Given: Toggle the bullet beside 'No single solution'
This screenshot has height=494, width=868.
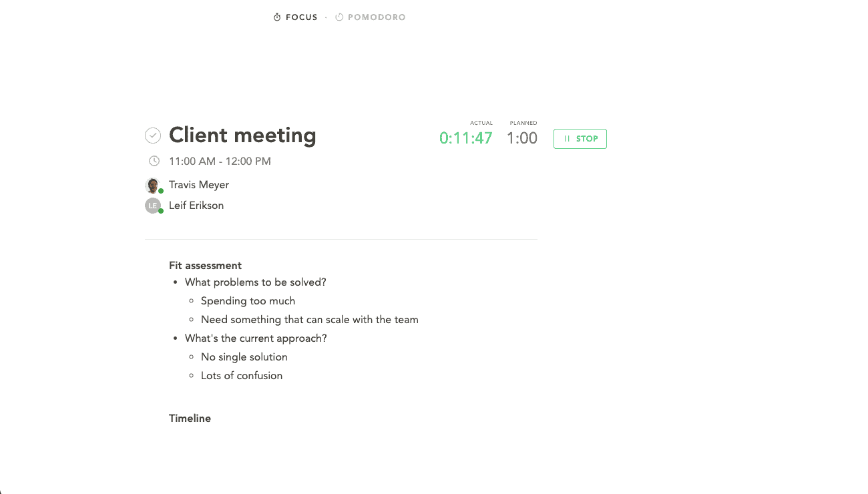Looking at the screenshot, I should (x=193, y=356).
